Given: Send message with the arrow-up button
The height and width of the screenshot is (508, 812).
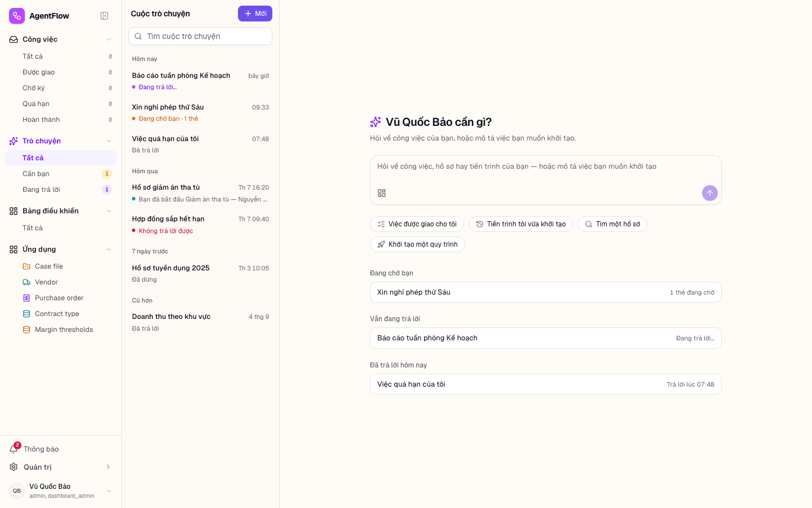Looking at the screenshot, I should pos(710,193).
